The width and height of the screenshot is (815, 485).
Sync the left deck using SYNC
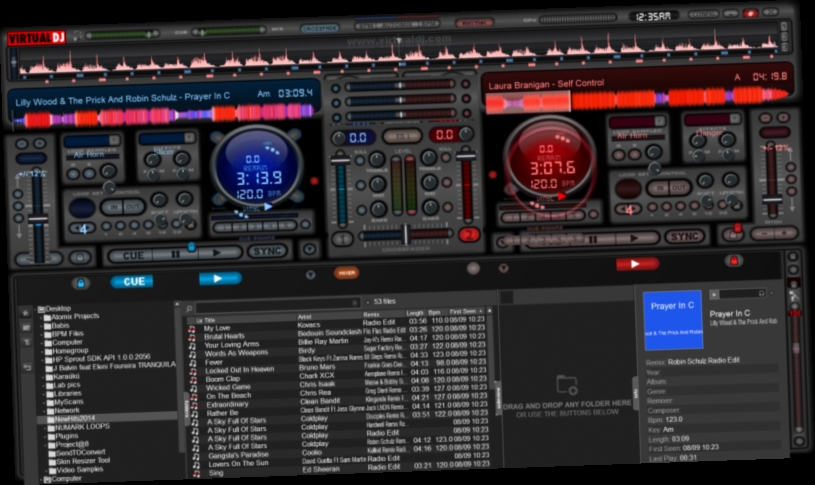(x=267, y=252)
